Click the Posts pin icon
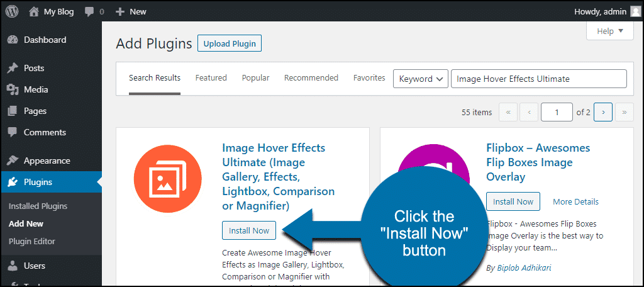Screen dimensions: 644x287 pyautogui.click(x=13, y=68)
